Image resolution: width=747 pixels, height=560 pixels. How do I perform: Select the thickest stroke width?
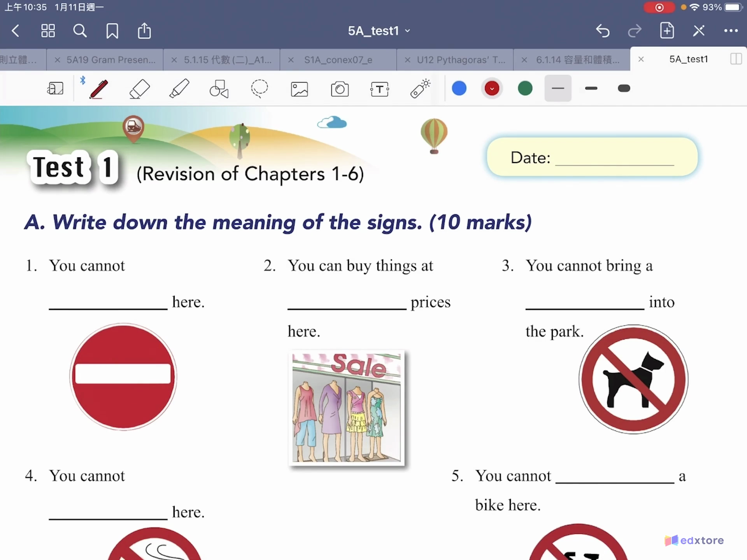pos(624,88)
